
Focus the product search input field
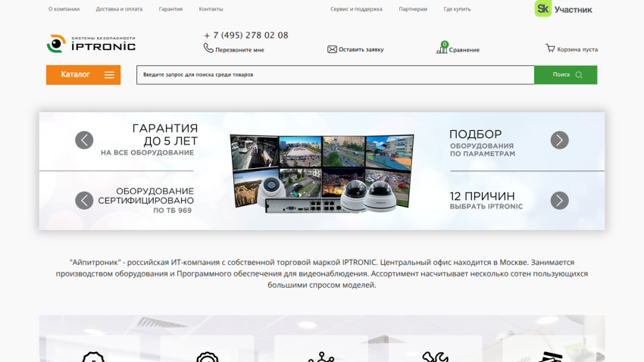pos(336,75)
